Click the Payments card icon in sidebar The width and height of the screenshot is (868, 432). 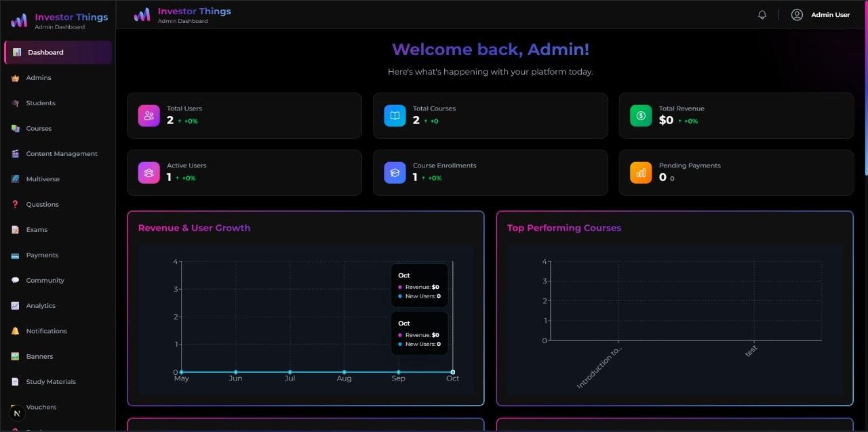[16, 254]
